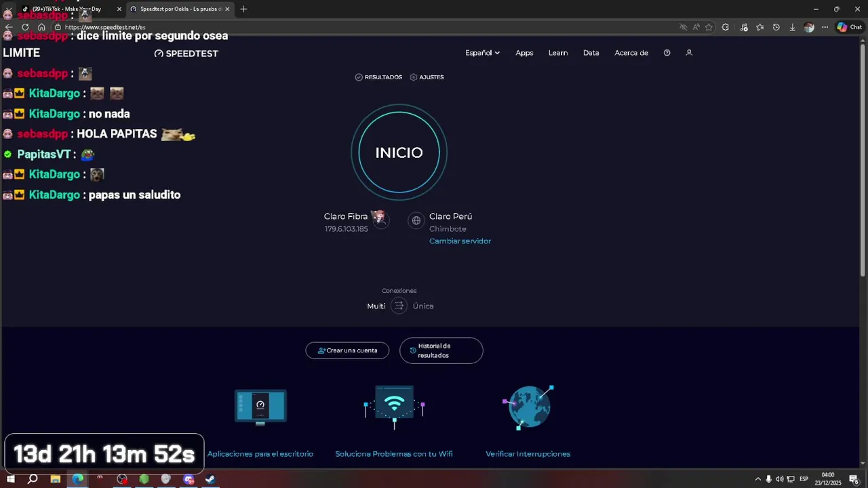This screenshot has height=488, width=868.
Task: Click the globe outage illustration
Action: pos(528,407)
